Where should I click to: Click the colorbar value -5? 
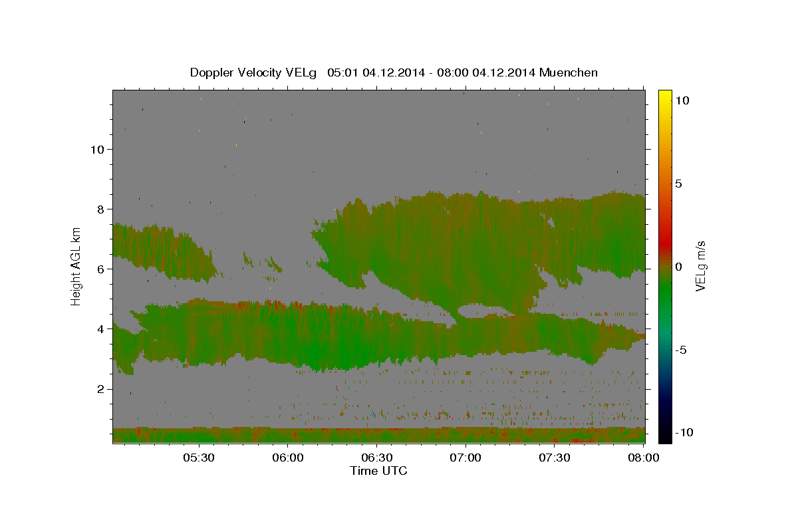(681, 350)
